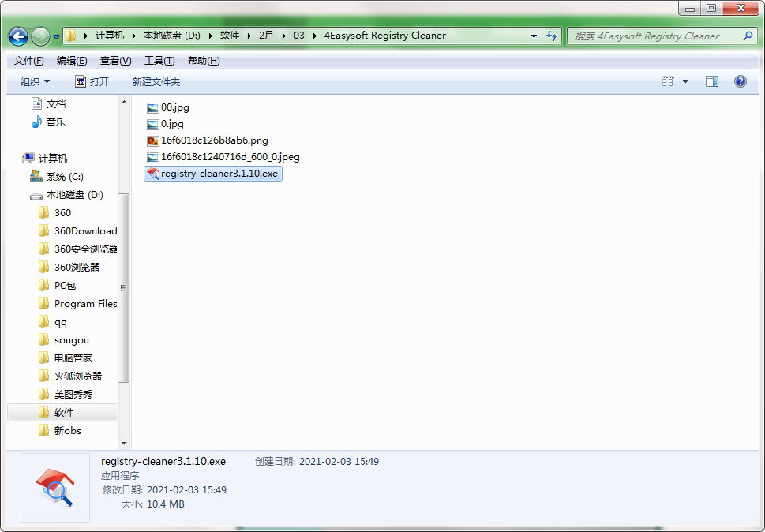Select registry-cleaner3.1.10.exe in the file list
The height and width of the screenshot is (532, 765).
point(212,174)
